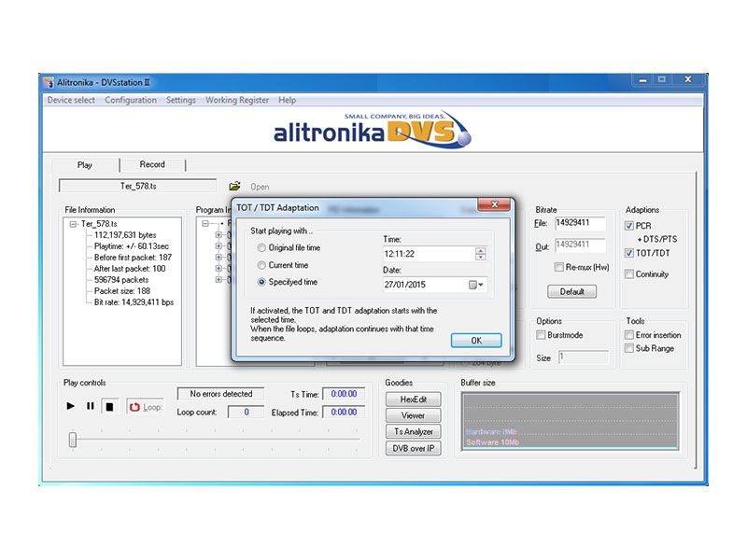Click the playback position slider thumb
Image resolution: width=747 pixels, height=560 pixels.
[x=73, y=440]
